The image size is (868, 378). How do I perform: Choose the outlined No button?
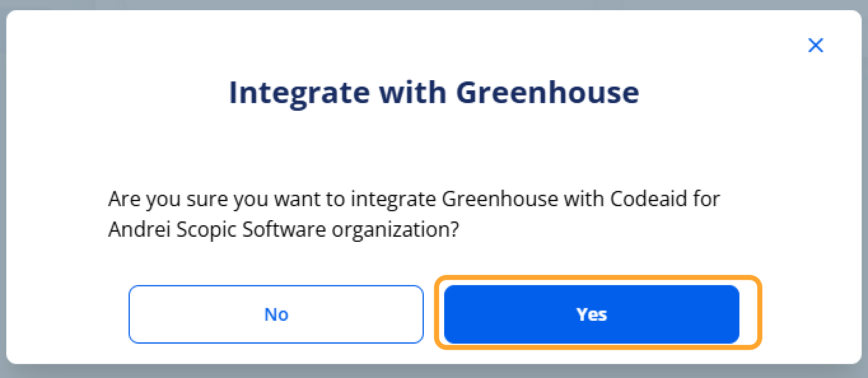click(276, 314)
